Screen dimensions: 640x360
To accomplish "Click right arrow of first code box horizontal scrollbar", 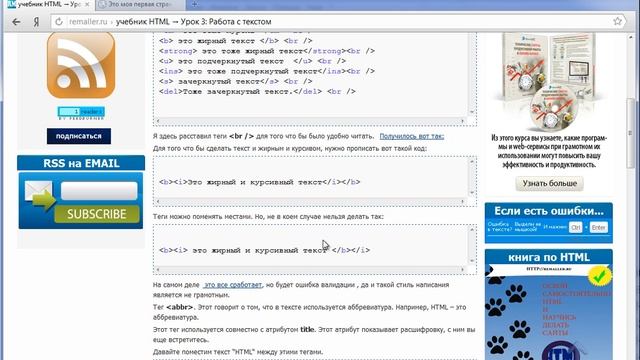I will pos(462,121).
